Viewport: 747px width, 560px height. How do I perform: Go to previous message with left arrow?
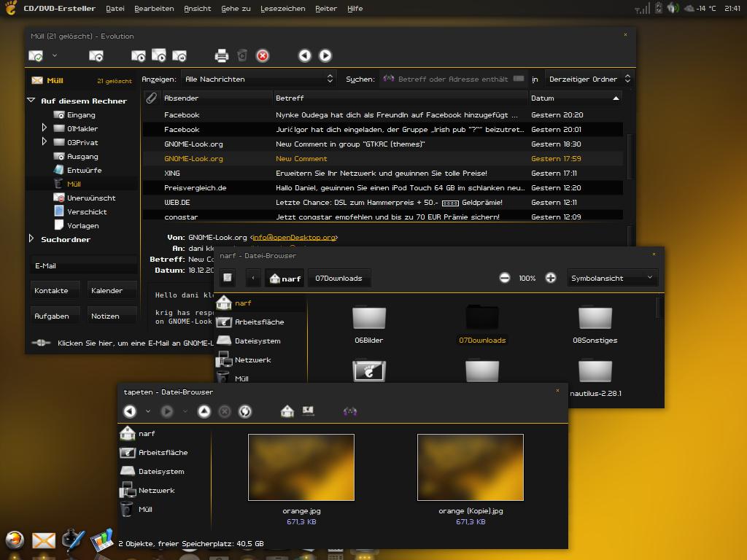coord(305,55)
